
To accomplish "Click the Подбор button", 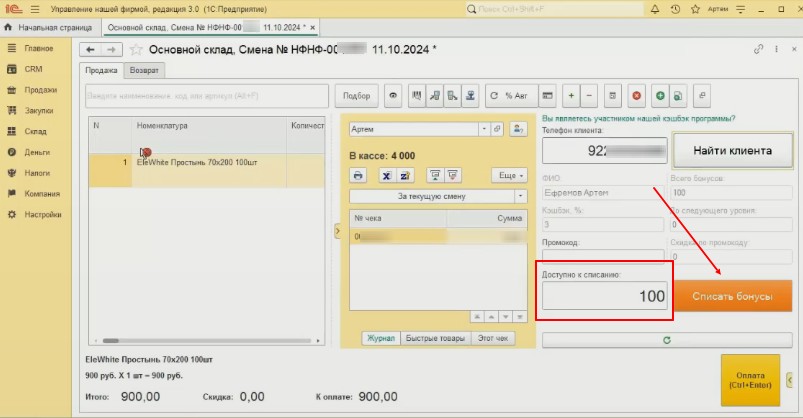I will [356, 96].
